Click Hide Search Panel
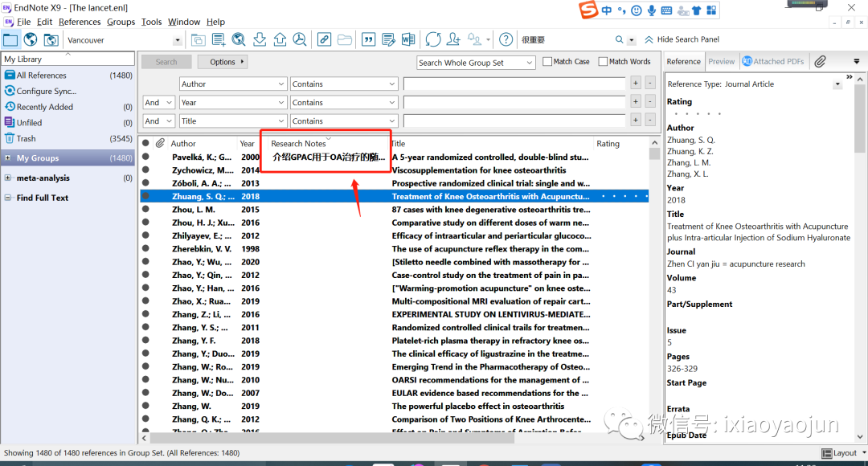The width and height of the screenshot is (868, 466). tap(682, 39)
